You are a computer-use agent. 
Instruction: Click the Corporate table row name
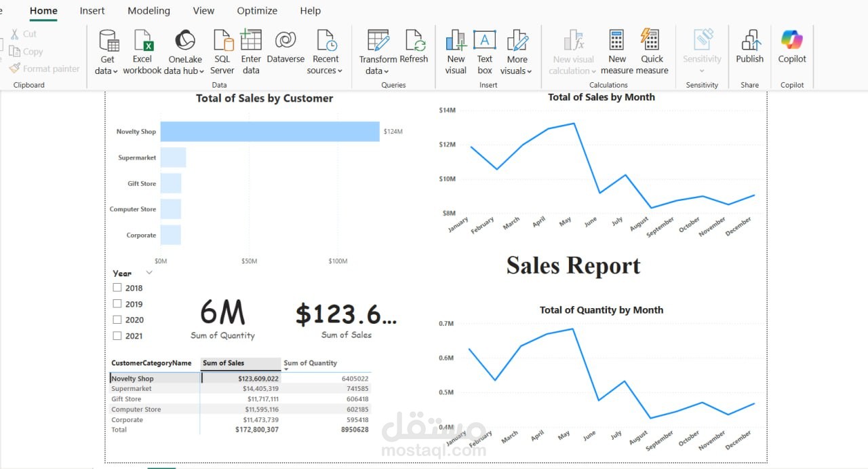point(127,419)
